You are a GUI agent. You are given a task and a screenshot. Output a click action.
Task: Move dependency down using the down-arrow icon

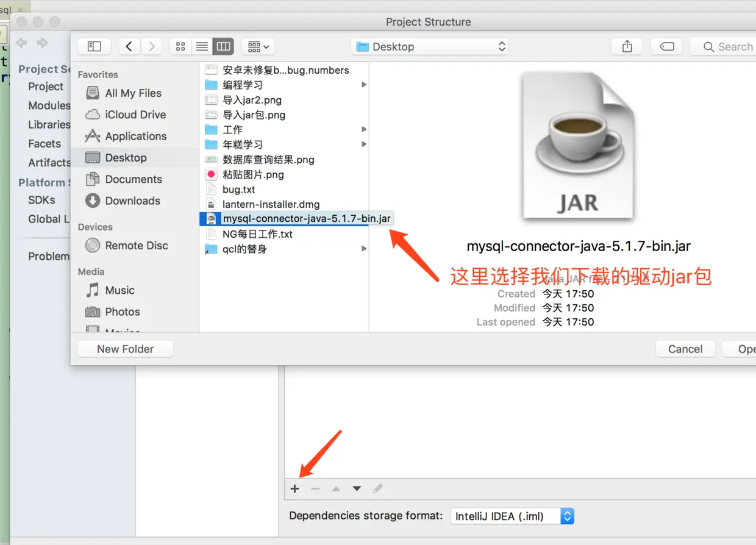pos(356,488)
